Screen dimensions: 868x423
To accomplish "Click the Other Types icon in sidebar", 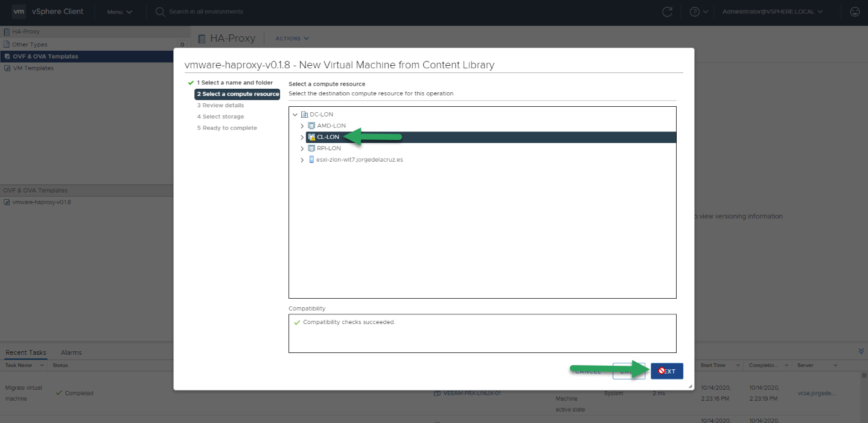I will 7,44.
